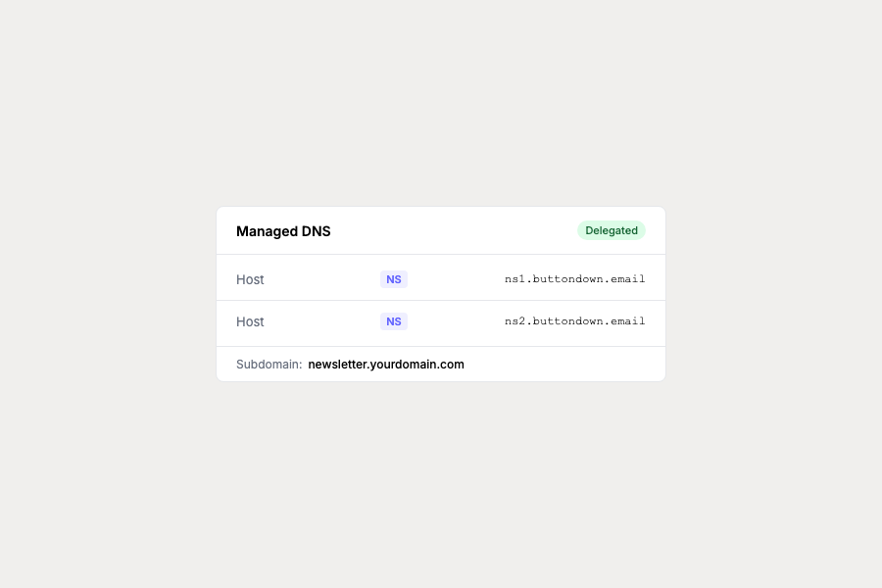Screen dimensions: 882x588
Task: Click the Managed DNS card title
Action: 283,231
